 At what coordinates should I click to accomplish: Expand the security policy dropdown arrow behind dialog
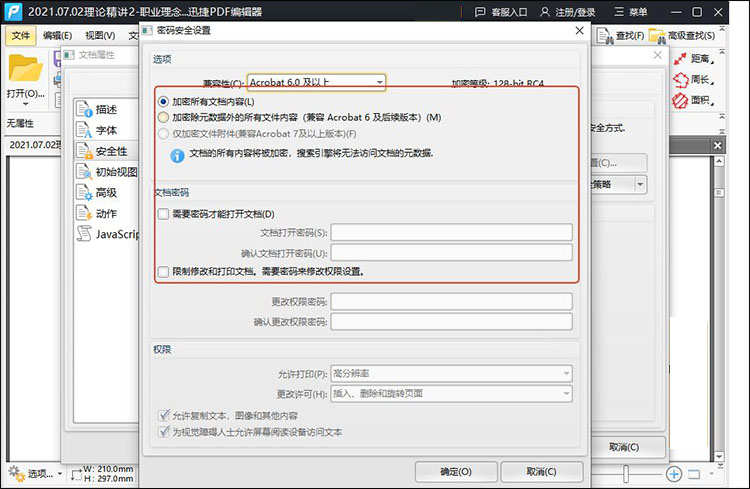coord(640,185)
